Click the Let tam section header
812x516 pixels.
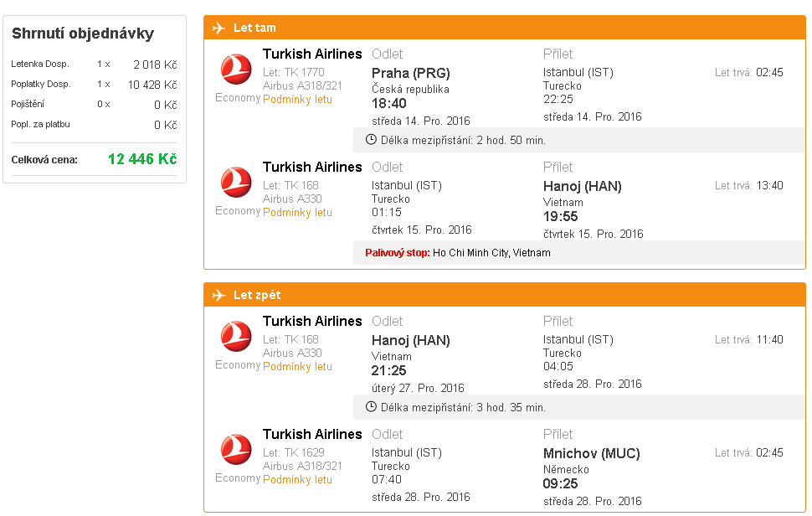pos(505,28)
